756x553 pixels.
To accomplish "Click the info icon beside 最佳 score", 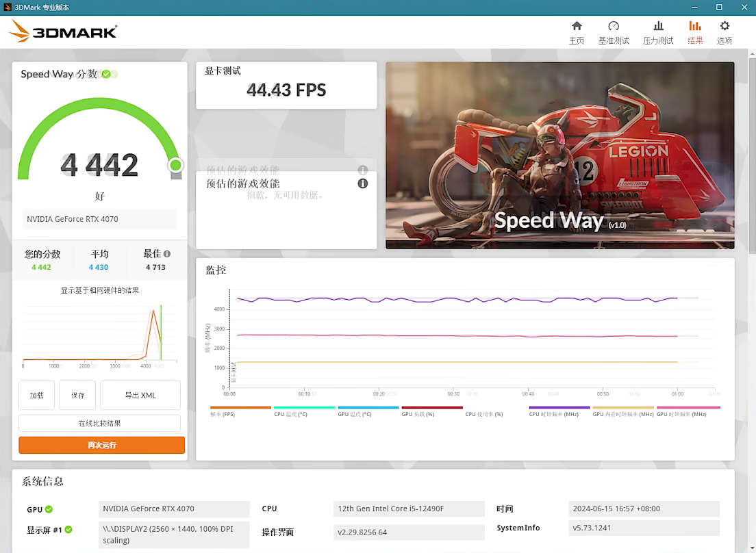I will pos(167,254).
